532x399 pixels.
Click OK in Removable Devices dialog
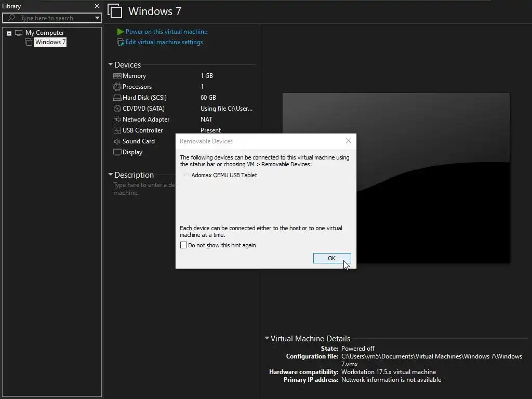[x=332, y=258]
